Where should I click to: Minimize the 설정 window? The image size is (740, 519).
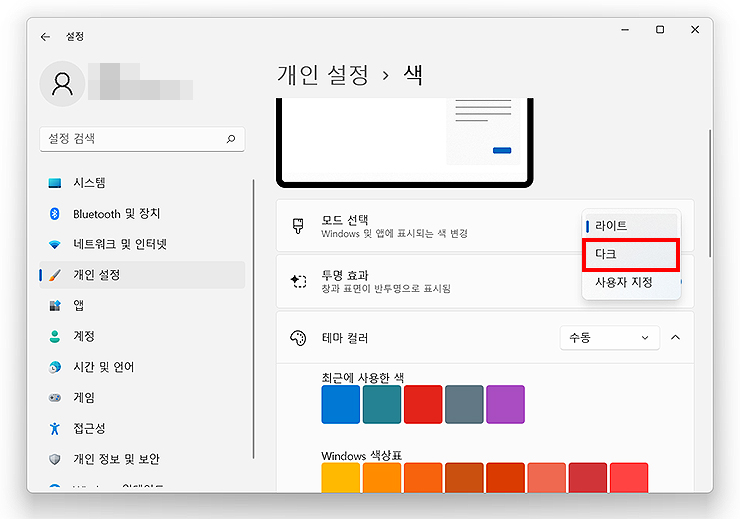[625, 30]
